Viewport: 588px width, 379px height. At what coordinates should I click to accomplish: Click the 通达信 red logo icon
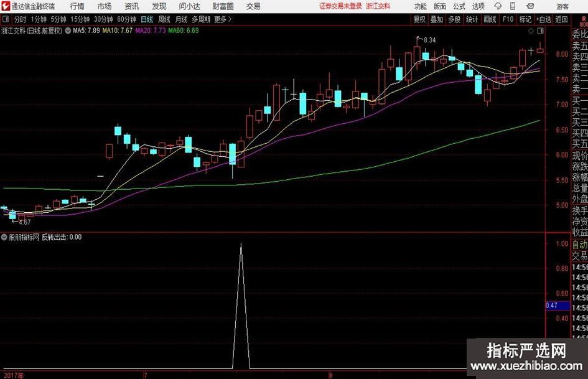6,6
